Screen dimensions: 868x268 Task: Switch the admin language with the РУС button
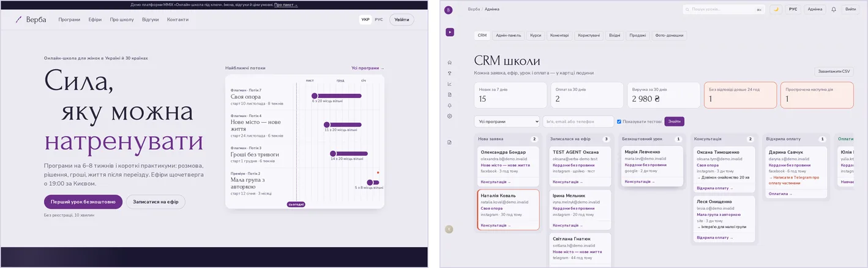click(793, 9)
